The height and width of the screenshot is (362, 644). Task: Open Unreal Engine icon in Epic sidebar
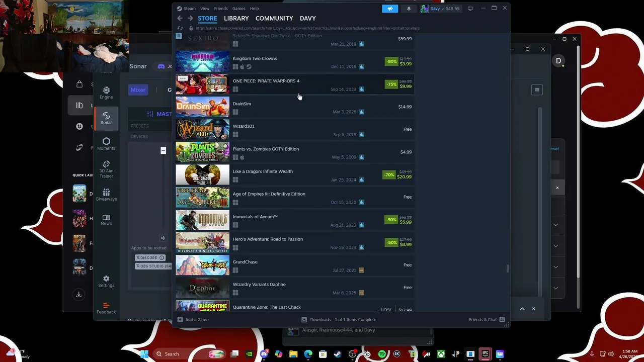tap(79, 126)
